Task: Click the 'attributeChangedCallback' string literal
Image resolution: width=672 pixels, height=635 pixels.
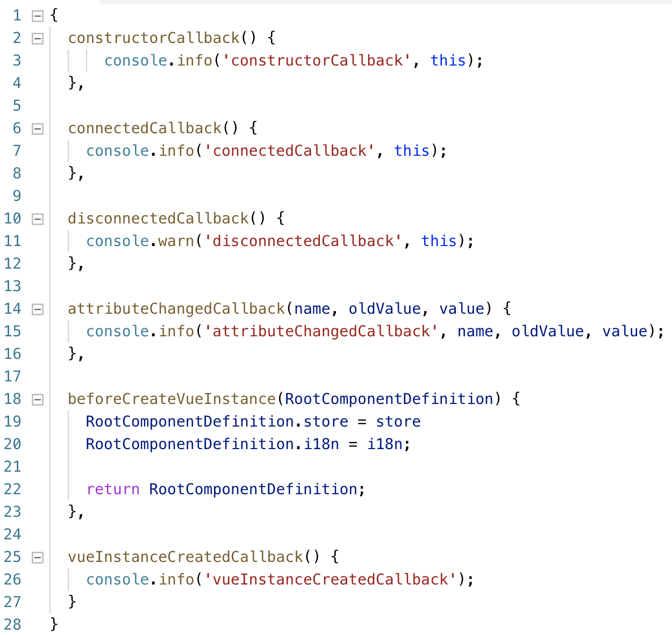Action: (321, 331)
